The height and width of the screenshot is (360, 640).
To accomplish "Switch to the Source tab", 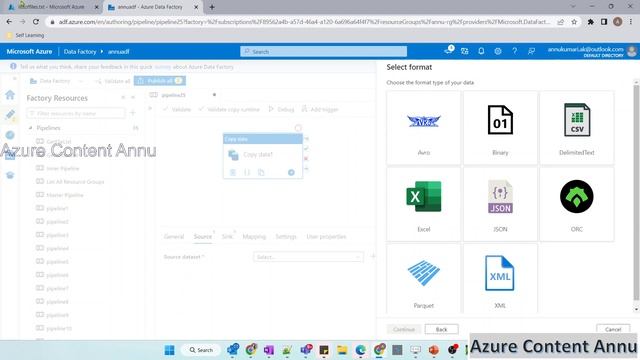I will coord(202,236).
